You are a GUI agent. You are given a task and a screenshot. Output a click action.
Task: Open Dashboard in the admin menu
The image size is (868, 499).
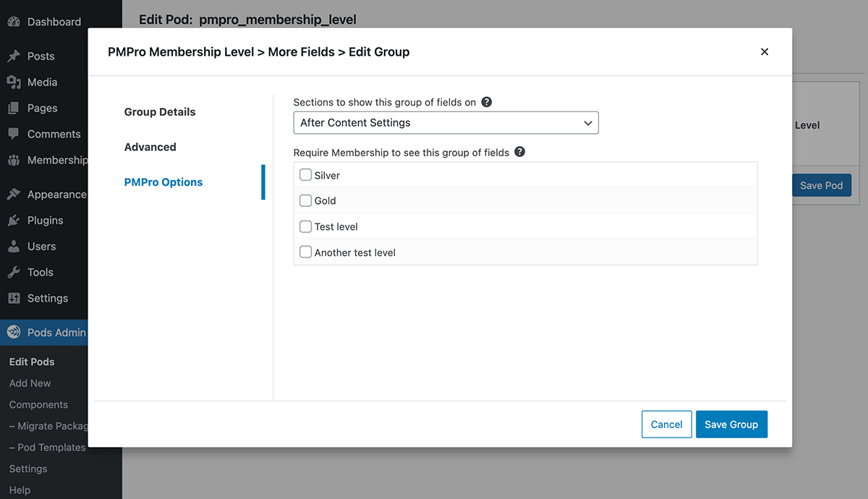(54, 22)
